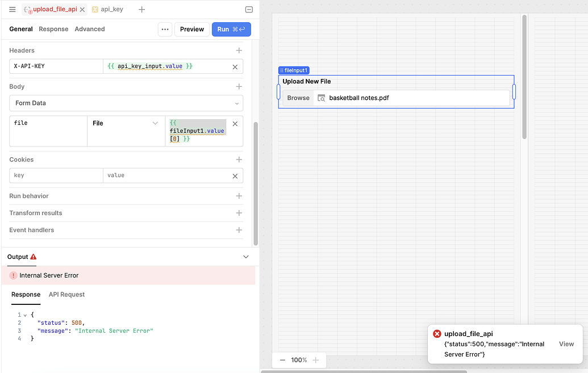This screenshot has height=373, width=588.
Task: Edit the fileInput1.value[0] expression field
Action: 197,131
